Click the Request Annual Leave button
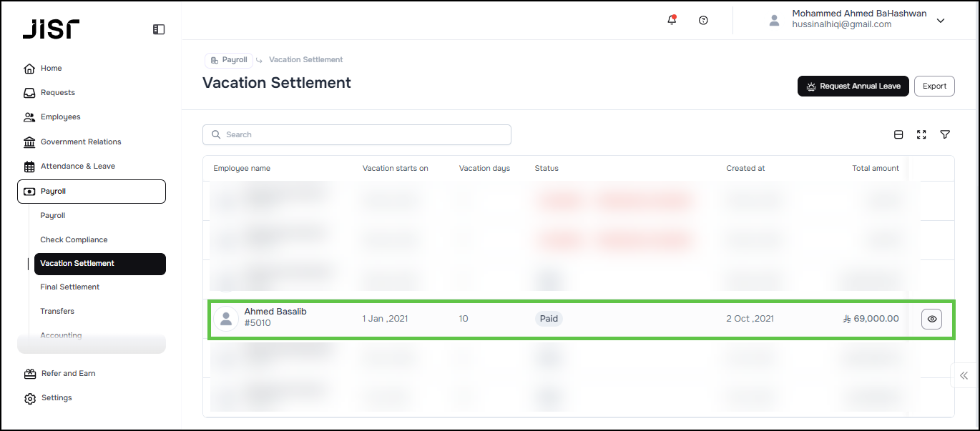This screenshot has width=980, height=431. pos(853,86)
